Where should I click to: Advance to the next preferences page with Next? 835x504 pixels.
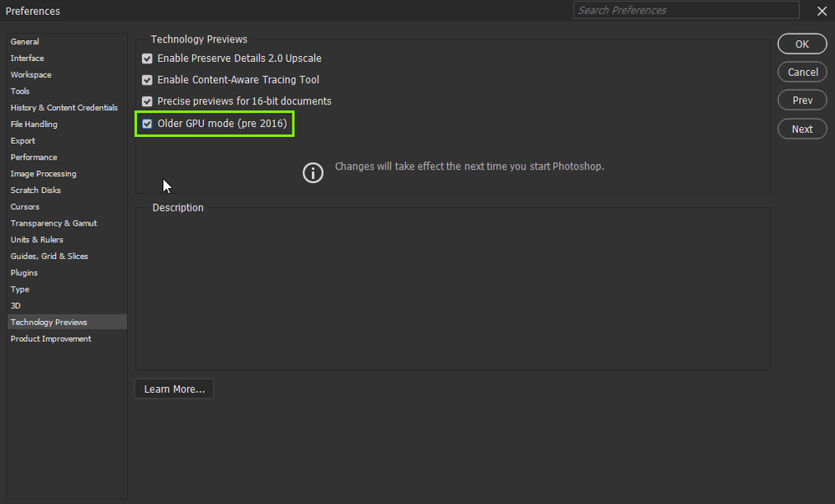tap(802, 129)
